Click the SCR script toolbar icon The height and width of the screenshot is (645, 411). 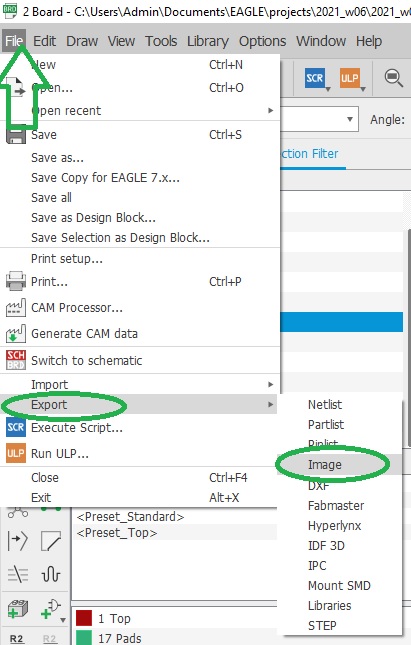click(x=315, y=78)
